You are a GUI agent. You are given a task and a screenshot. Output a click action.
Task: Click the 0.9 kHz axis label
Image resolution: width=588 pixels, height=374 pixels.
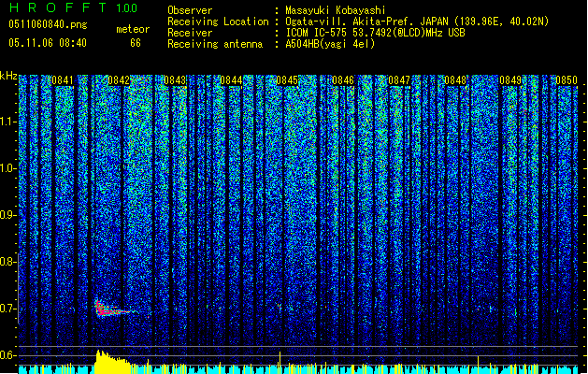(8, 215)
